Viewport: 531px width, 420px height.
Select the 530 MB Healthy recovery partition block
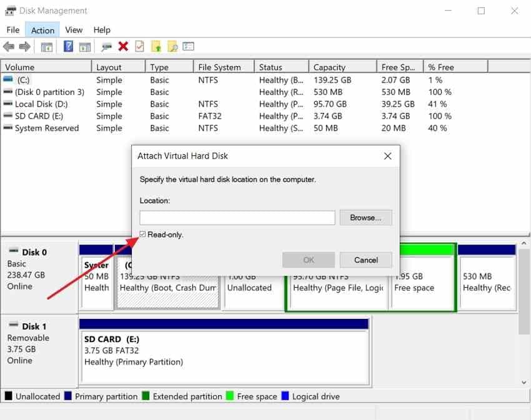[487, 278]
